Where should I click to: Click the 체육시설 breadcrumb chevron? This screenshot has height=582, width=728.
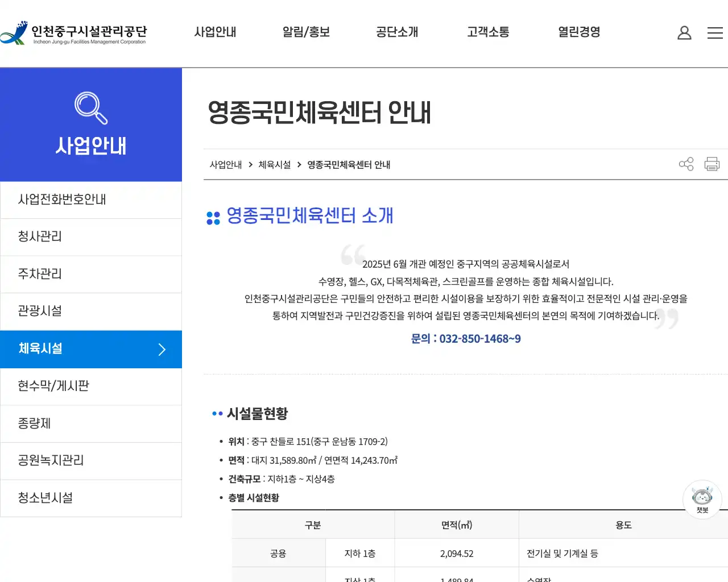click(x=299, y=164)
